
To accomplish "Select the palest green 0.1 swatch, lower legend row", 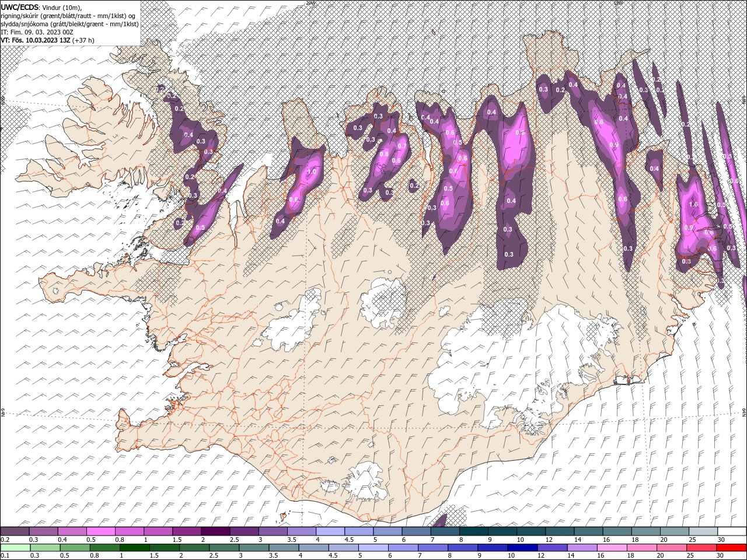I will pos(15,548).
